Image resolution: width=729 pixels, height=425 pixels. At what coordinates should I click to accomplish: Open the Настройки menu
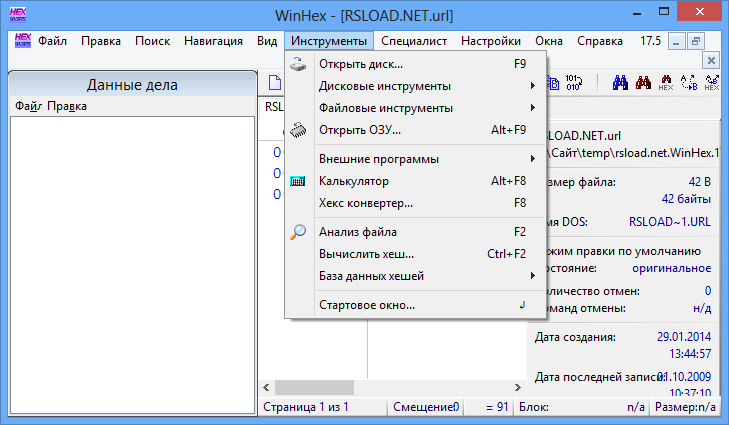click(x=491, y=41)
